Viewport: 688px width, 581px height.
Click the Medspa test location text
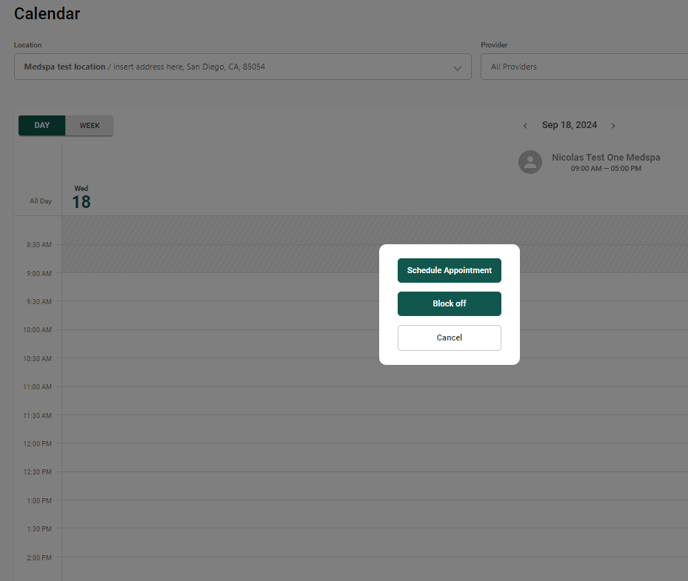click(64, 67)
